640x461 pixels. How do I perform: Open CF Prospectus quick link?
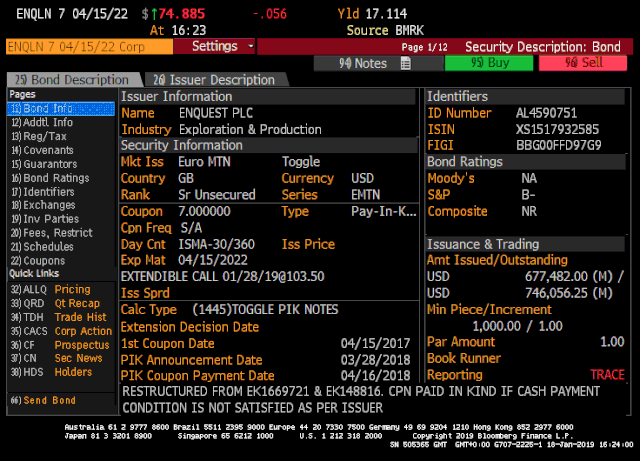tap(60, 345)
